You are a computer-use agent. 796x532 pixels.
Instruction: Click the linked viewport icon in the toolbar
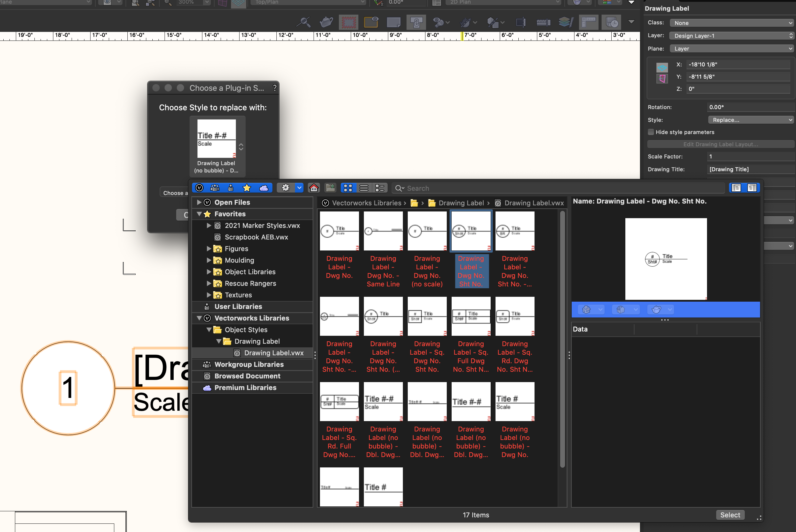(416, 22)
